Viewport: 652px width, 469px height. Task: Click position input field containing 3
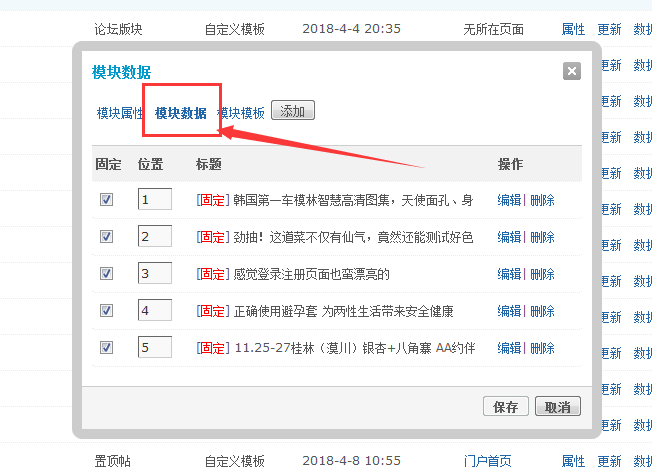[x=155, y=273]
